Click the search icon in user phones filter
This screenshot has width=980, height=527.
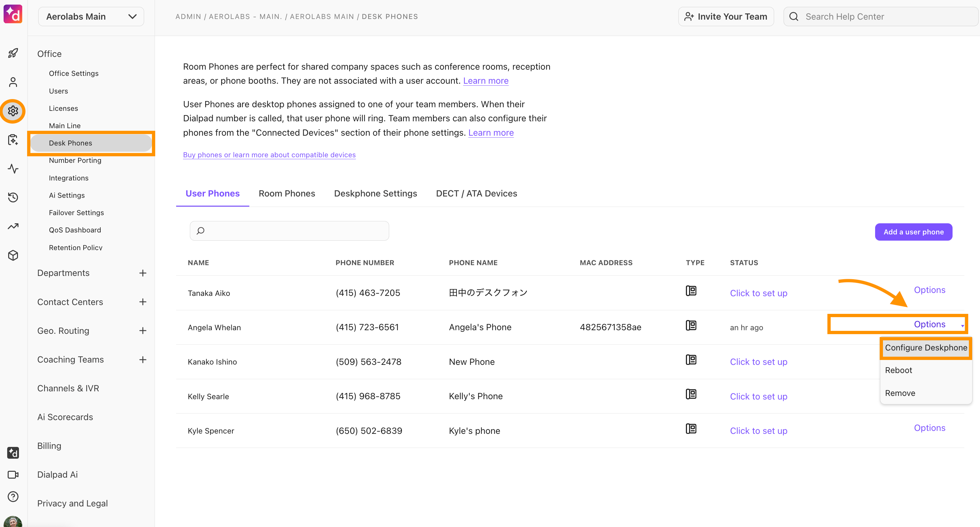pyautogui.click(x=201, y=230)
